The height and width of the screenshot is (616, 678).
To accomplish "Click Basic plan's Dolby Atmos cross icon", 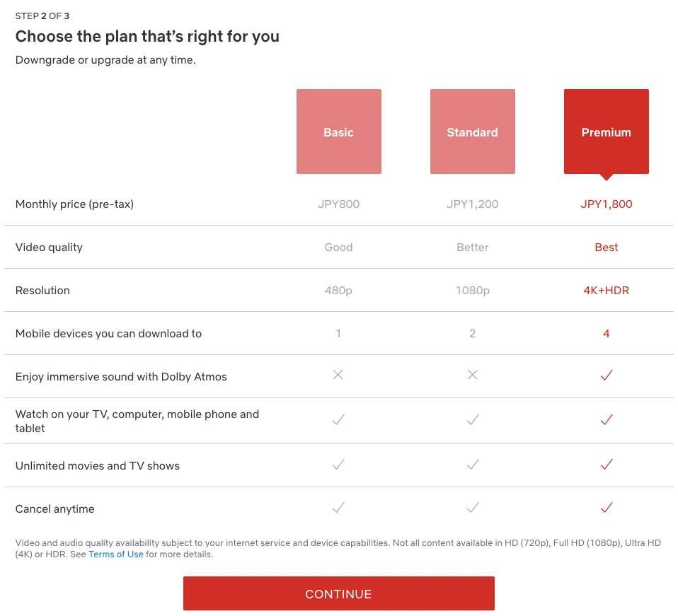I will coord(338,375).
